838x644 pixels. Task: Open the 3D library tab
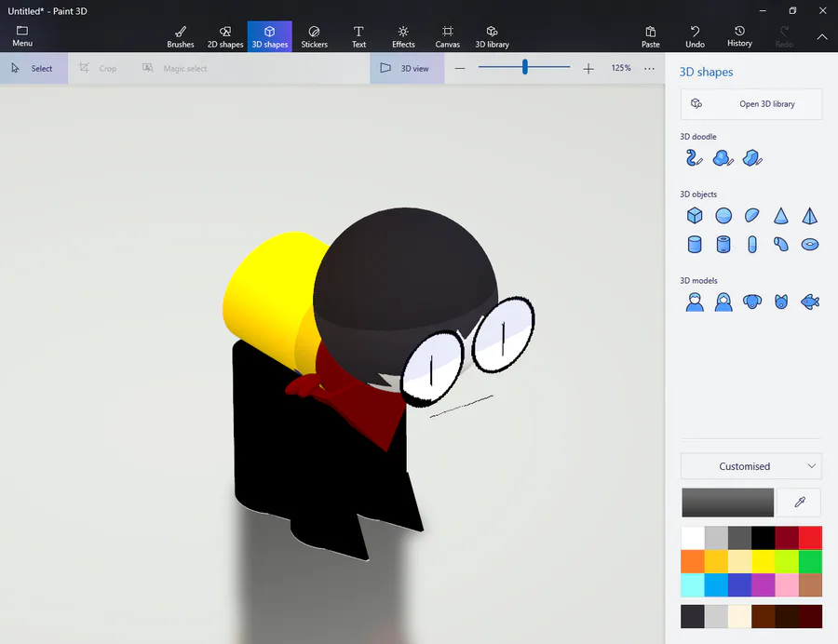[x=493, y=37]
